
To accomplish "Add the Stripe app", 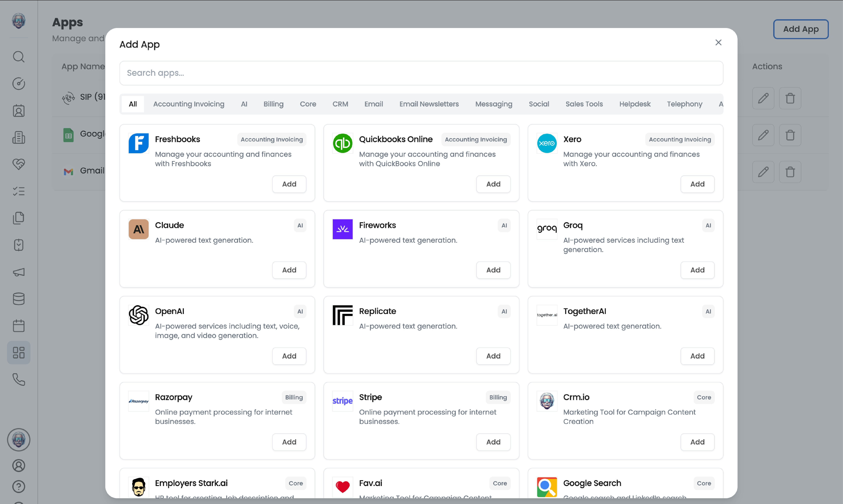I will pos(493,442).
